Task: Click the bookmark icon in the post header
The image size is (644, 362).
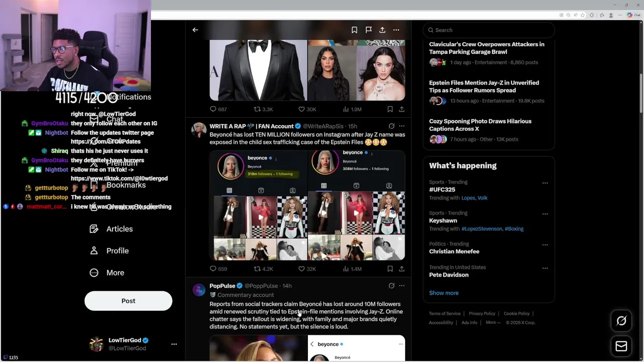Action: coord(354,30)
